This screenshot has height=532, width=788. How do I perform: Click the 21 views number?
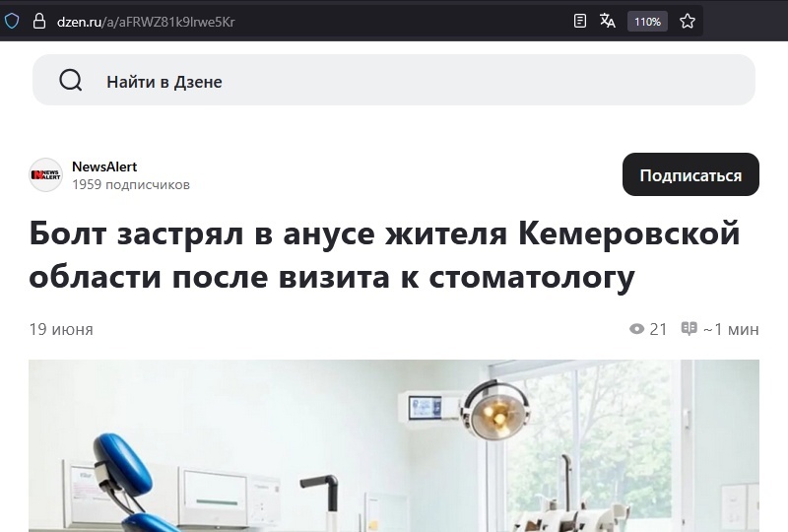(658, 329)
